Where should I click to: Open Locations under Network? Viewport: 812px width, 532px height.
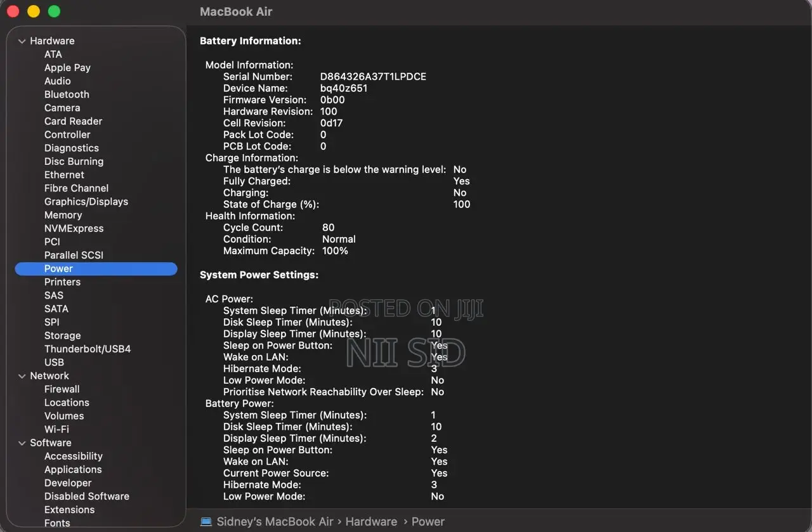click(x=67, y=403)
